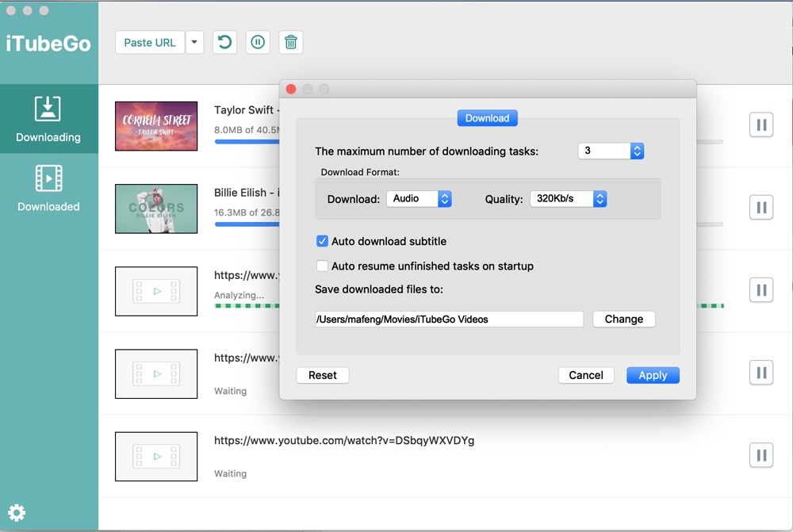Click Apply to save preferences

653,375
